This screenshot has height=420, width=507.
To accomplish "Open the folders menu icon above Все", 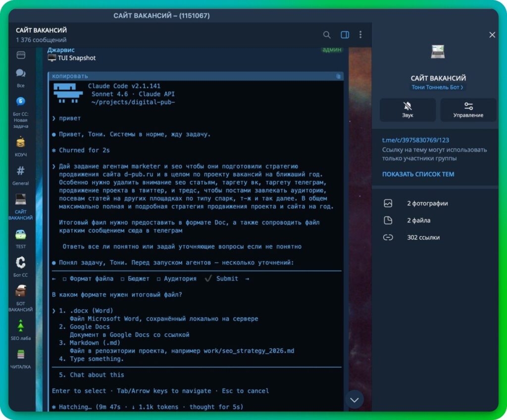I will point(21,55).
